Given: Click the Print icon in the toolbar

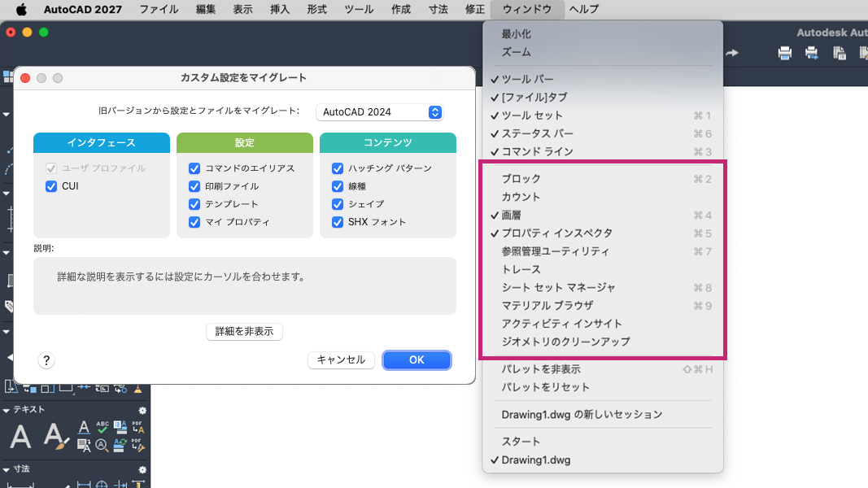Looking at the screenshot, I should point(784,53).
